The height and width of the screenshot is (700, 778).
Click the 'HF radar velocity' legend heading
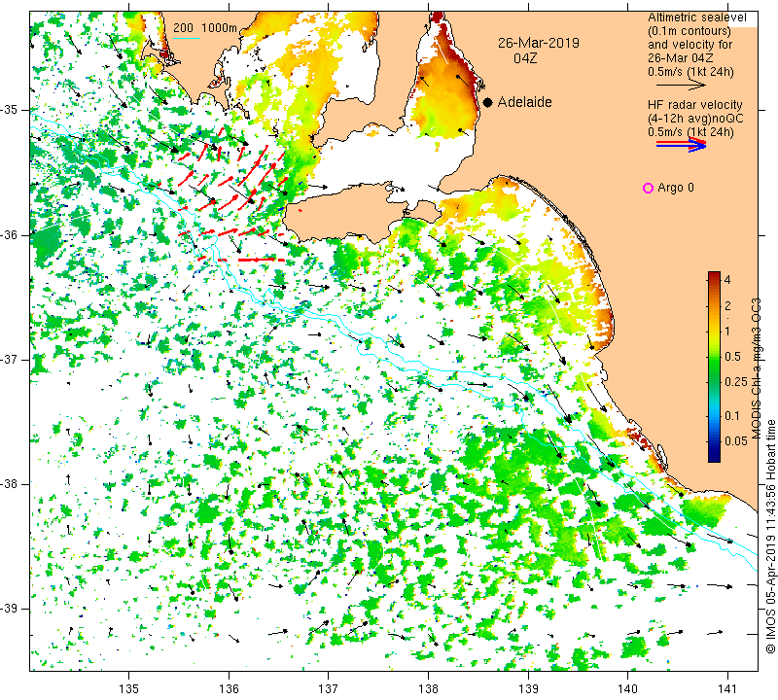tap(694, 105)
